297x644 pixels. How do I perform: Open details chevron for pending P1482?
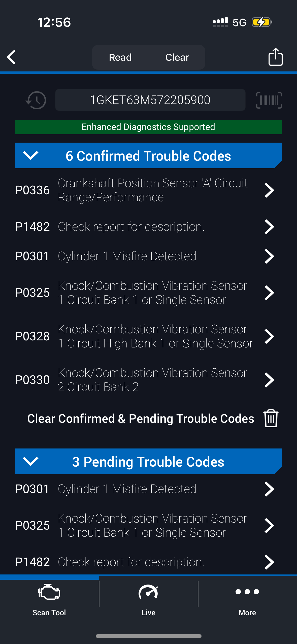(x=269, y=562)
